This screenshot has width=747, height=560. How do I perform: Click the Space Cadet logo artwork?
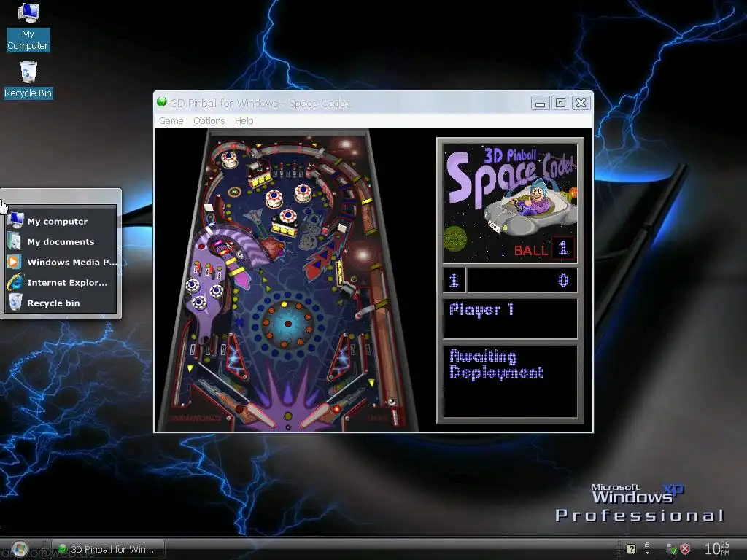(x=510, y=203)
